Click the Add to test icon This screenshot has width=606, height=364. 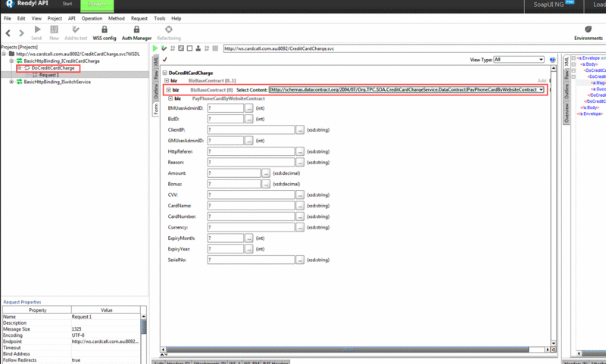(x=76, y=30)
